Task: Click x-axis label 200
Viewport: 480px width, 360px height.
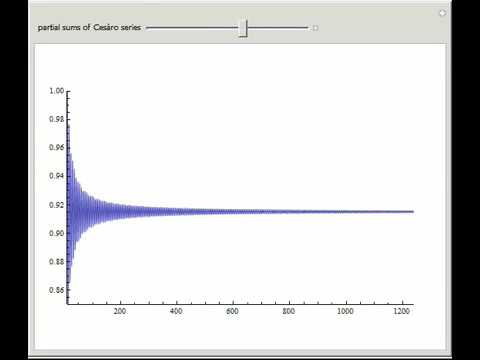Action: point(120,311)
